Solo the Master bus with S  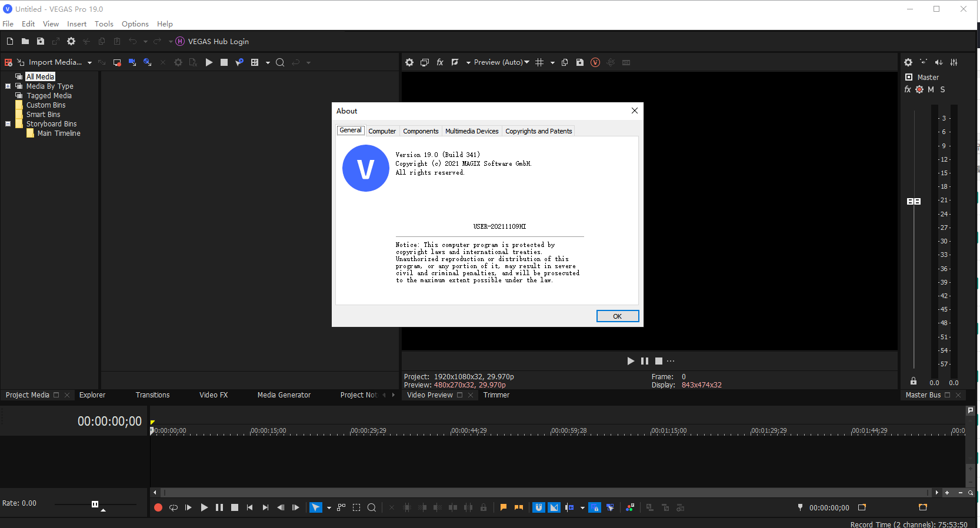click(942, 89)
